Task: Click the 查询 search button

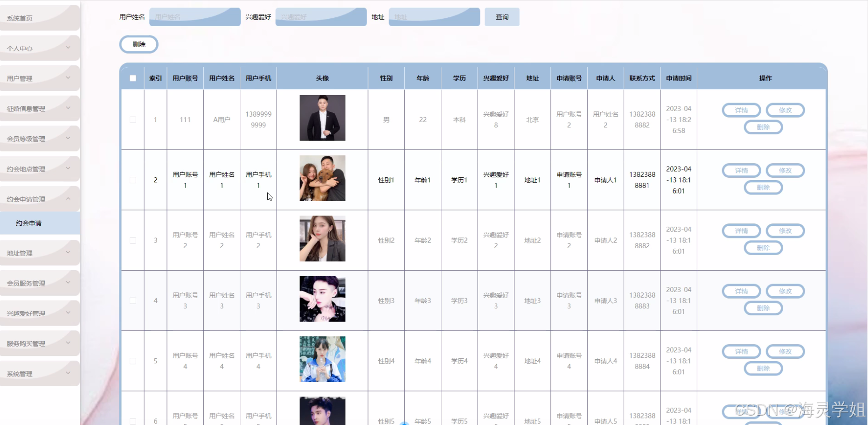Action: (x=502, y=17)
